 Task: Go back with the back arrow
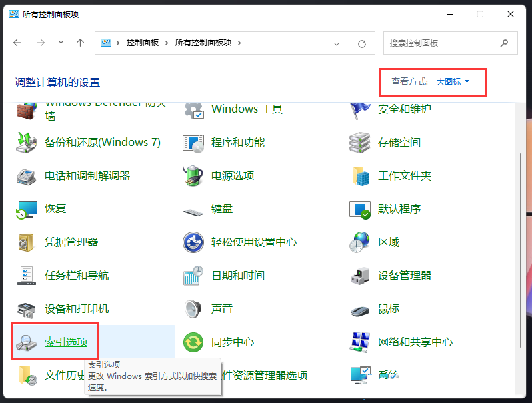(18, 43)
